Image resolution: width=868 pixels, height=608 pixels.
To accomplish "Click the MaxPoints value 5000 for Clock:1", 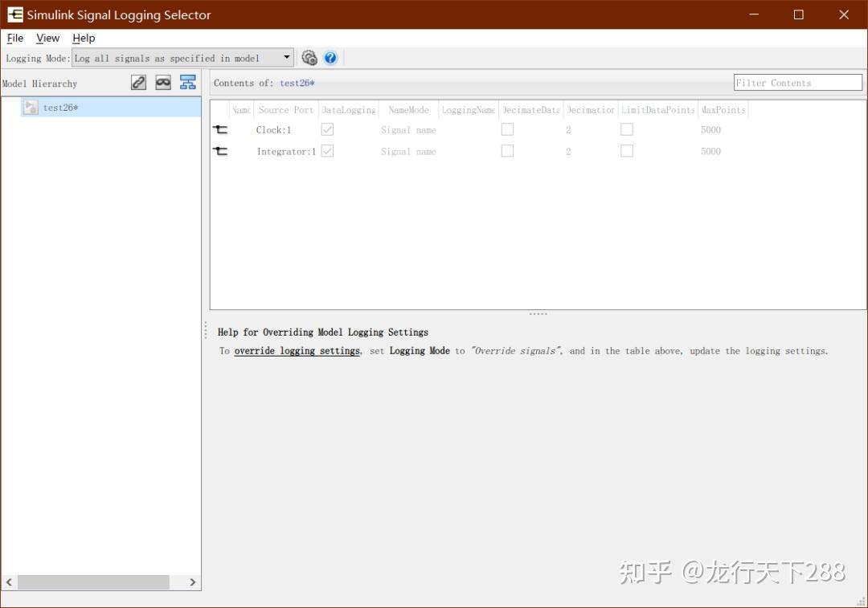I will [x=710, y=130].
